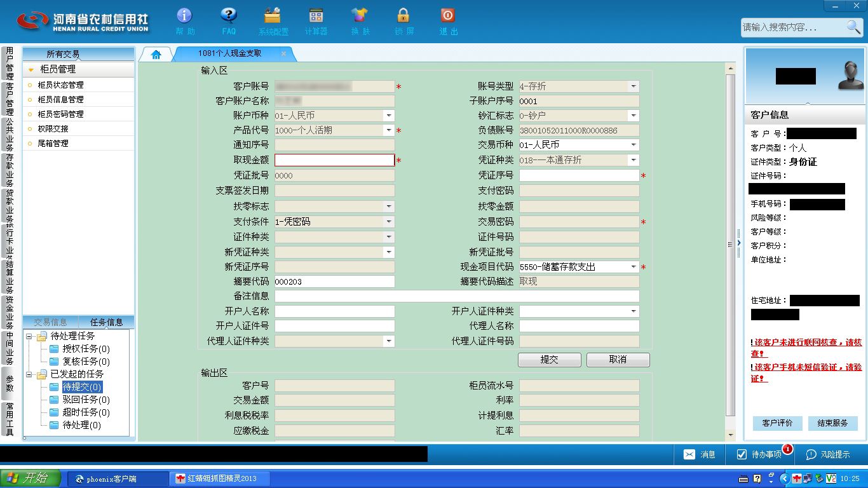Click the search magnifier icon
Viewport: 868px width, 488px height.
point(853,27)
